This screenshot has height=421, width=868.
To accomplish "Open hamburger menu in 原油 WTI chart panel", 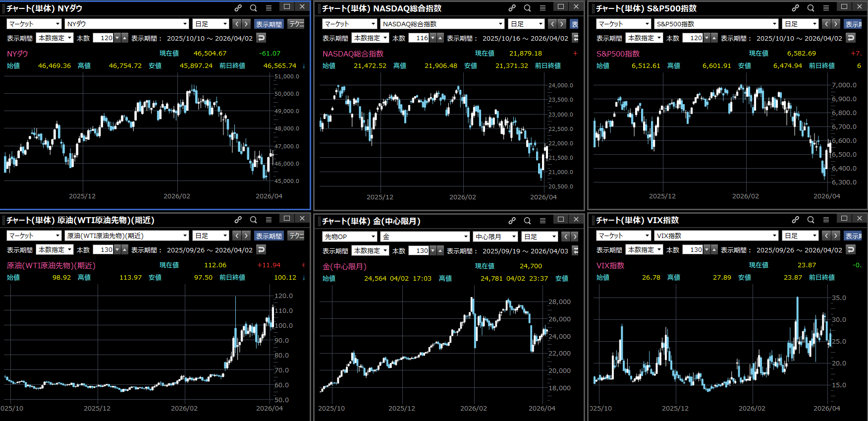I will coord(269,220).
